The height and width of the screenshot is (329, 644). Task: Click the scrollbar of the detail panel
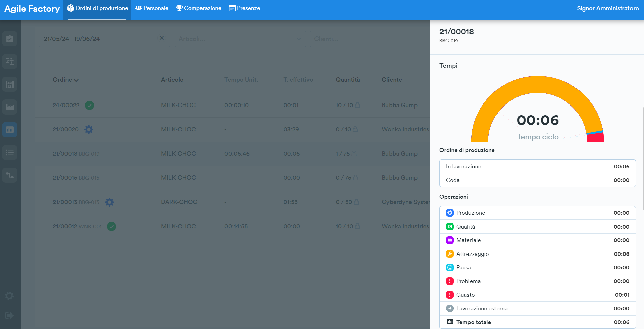tap(643, 158)
